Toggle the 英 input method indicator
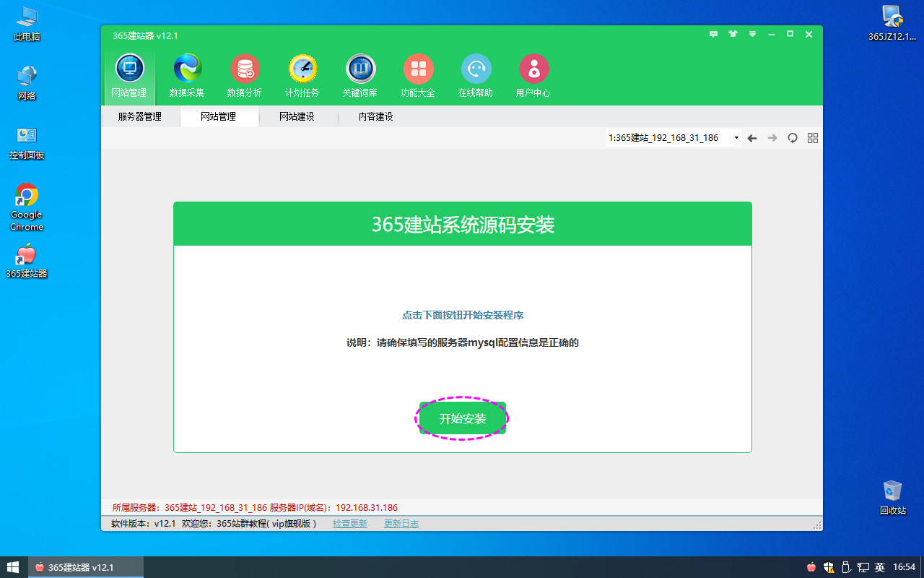 [x=880, y=567]
